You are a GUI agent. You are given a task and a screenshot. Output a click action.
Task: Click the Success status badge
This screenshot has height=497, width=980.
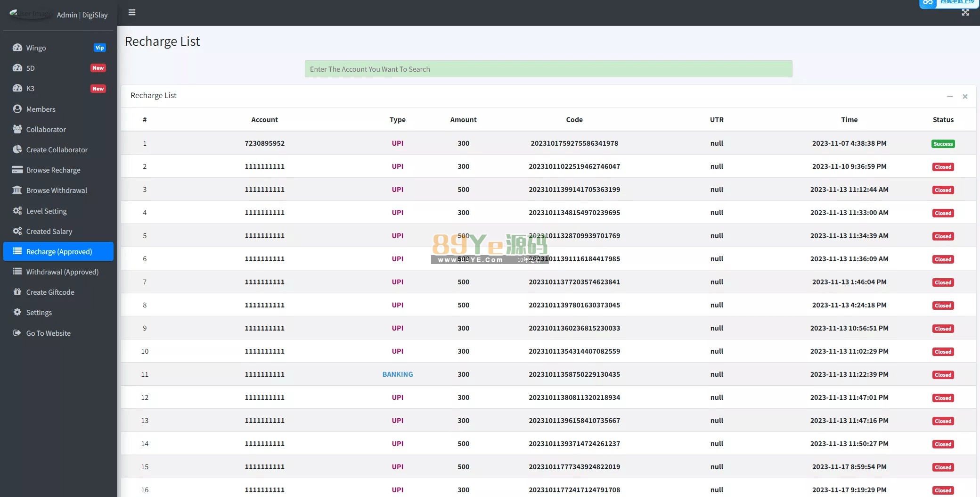943,144
